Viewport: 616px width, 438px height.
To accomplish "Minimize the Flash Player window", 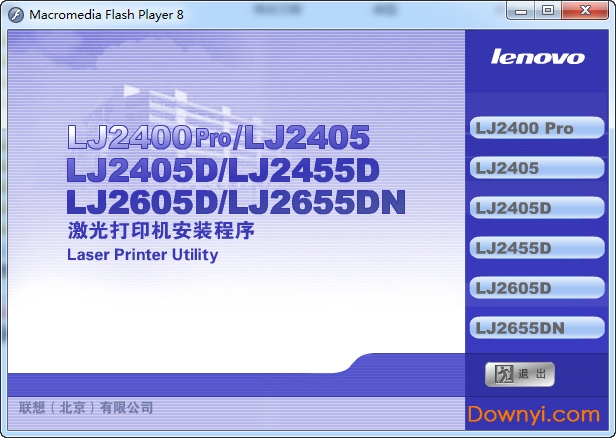I will click(x=521, y=11).
